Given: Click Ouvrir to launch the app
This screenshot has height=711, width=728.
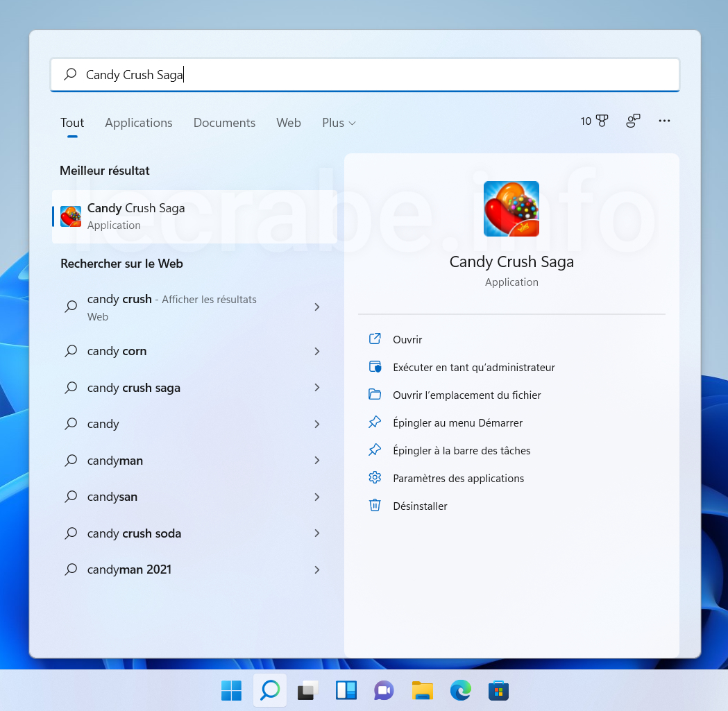Looking at the screenshot, I should click(x=407, y=340).
